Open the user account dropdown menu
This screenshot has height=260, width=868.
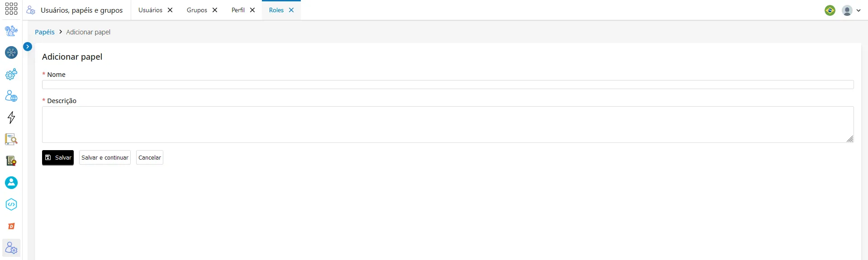(x=851, y=10)
